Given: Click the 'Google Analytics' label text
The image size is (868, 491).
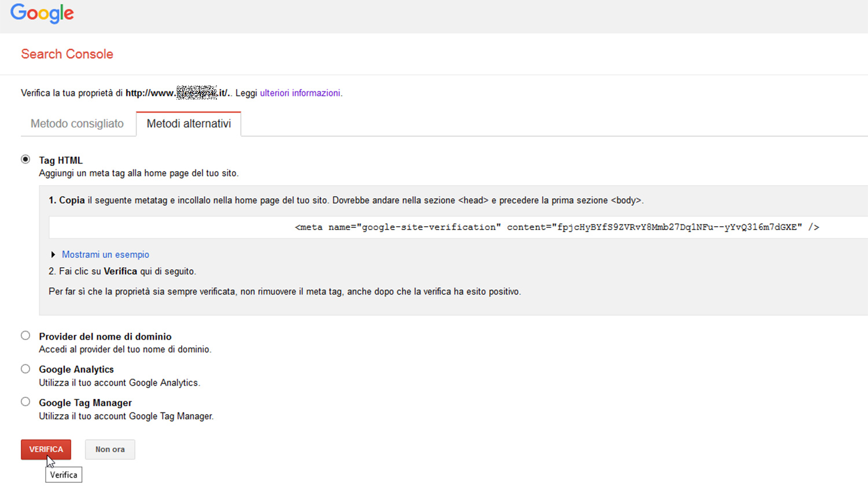Looking at the screenshot, I should 76,370.
